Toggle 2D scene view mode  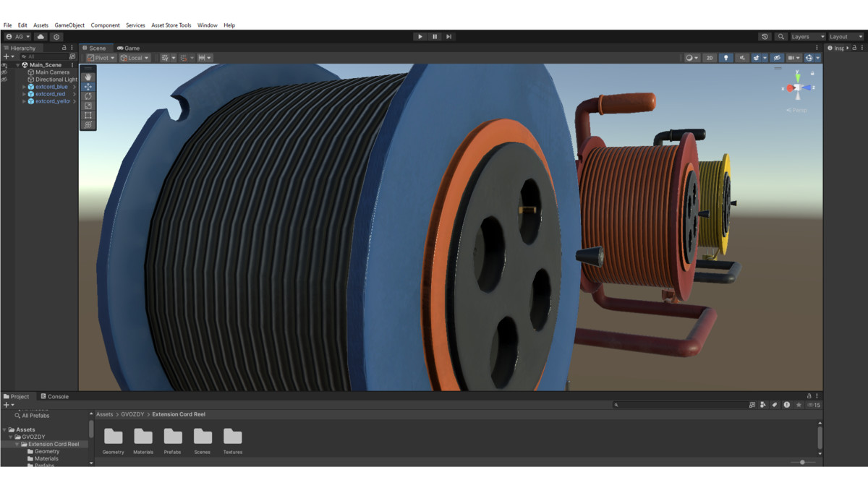coord(710,58)
